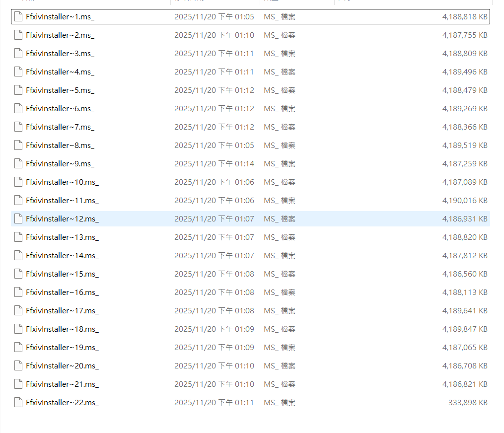Image resolution: width=504 pixels, height=433 pixels.
Task: Click the date with time 01:14
Action: 214,164
